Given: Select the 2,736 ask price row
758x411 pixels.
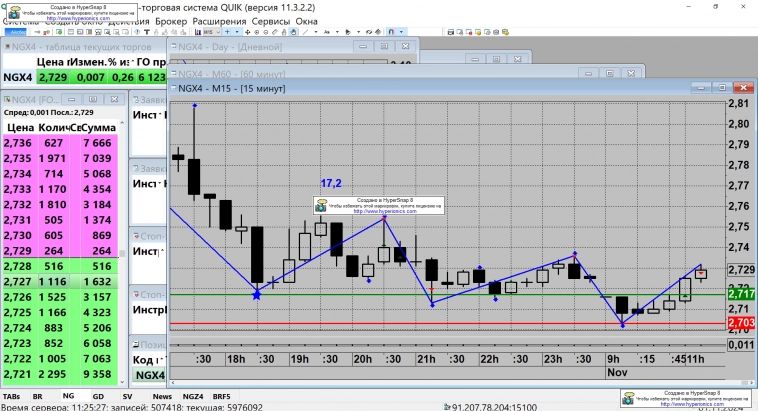Looking at the screenshot, I should pyautogui.click(x=19, y=143).
